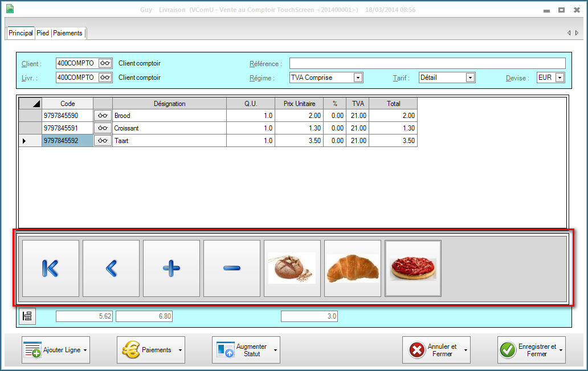Tap the blue plus quantity tile

[171, 268]
